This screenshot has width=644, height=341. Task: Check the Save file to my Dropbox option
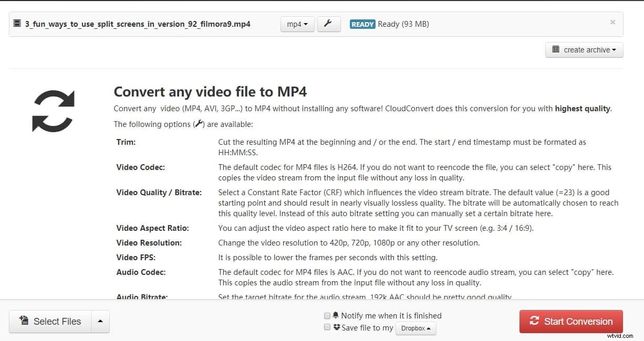click(x=327, y=327)
